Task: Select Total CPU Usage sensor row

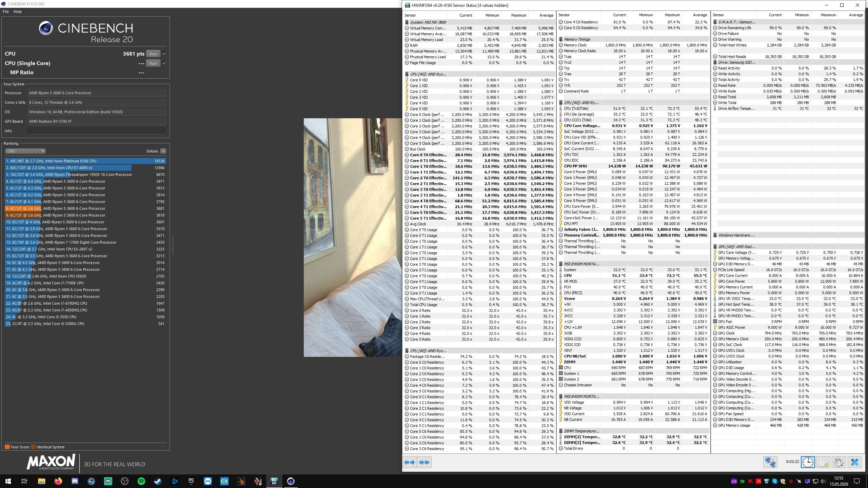Action: [x=479, y=305]
